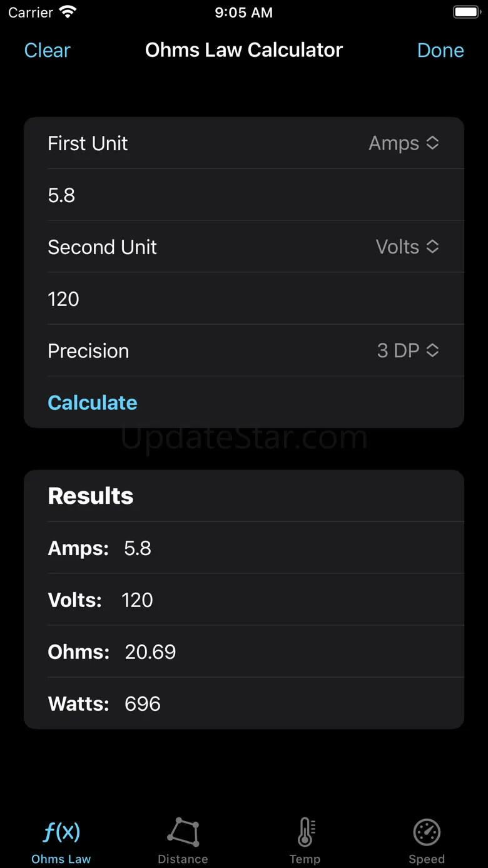The width and height of the screenshot is (488, 868).
Task: Select the Ohms result 20.69
Action: pyautogui.click(x=150, y=652)
